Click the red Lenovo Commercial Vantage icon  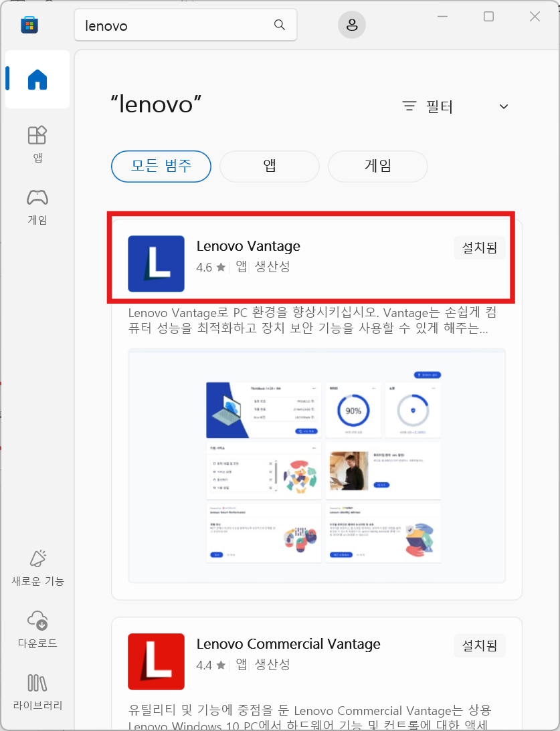pos(156,661)
